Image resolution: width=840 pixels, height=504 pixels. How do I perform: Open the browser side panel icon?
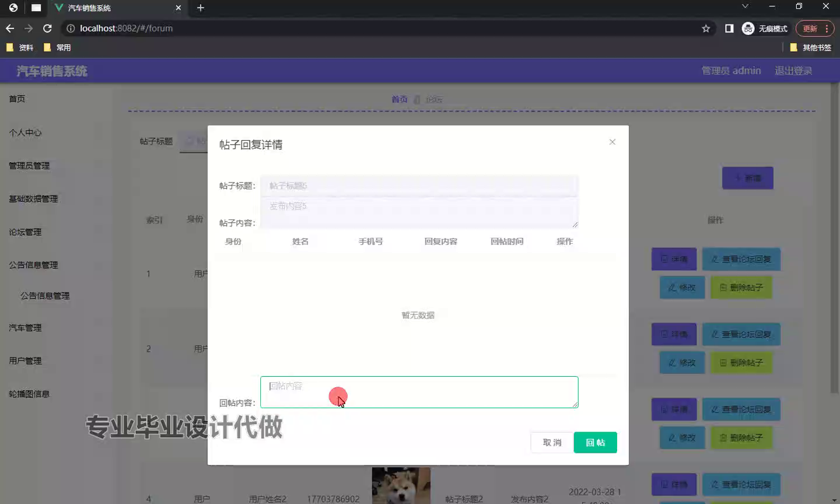tap(729, 28)
